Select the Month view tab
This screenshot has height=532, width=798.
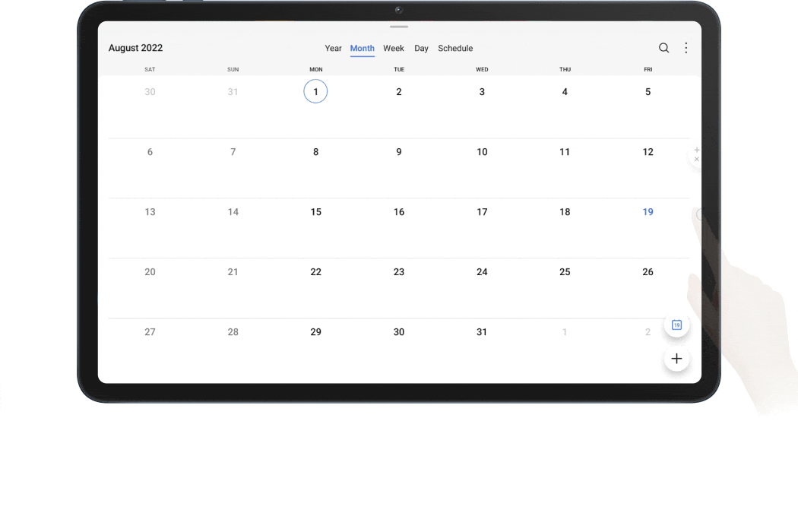click(x=363, y=49)
